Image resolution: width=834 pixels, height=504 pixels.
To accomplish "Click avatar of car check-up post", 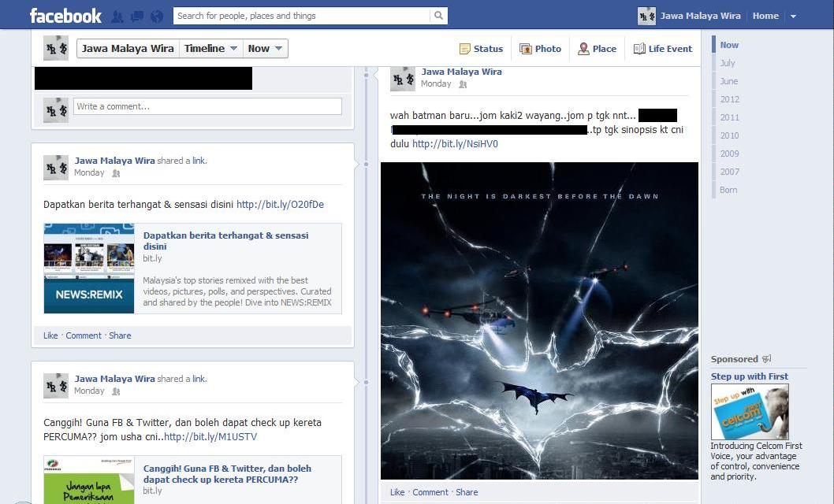I will (x=56, y=386).
